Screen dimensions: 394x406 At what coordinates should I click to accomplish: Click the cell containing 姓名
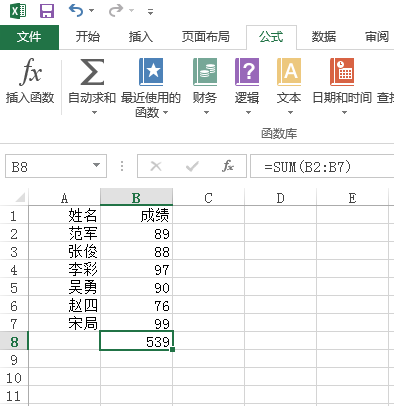pos(65,215)
